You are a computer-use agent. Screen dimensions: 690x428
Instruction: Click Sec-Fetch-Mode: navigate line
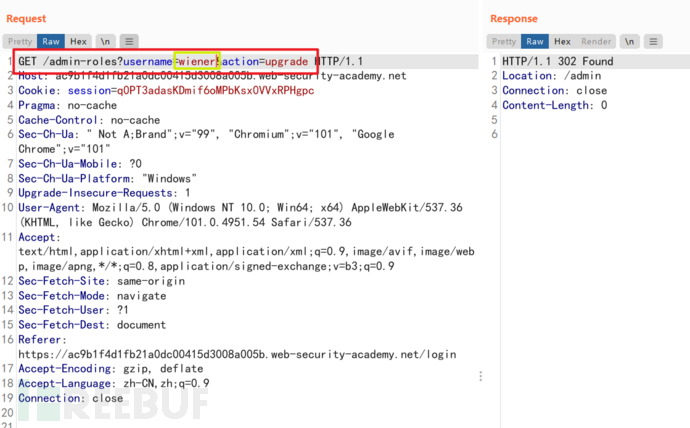92,296
